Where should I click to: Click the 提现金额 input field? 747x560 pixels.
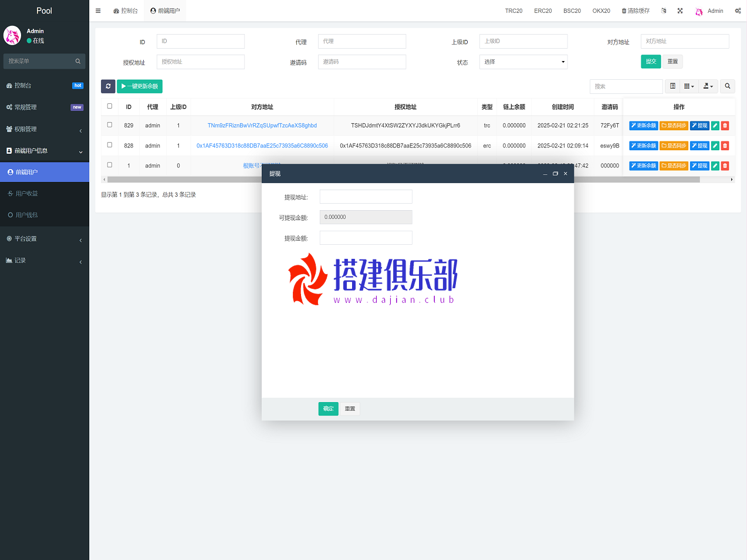point(366,238)
